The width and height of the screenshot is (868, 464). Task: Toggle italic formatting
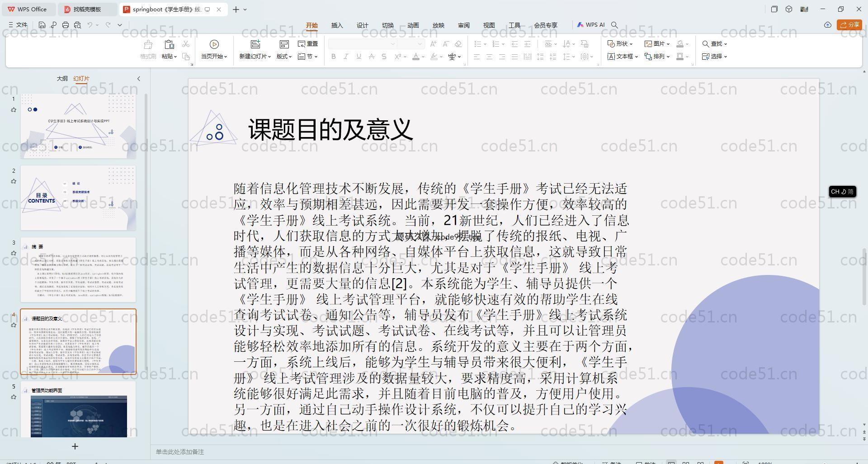(x=346, y=57)
